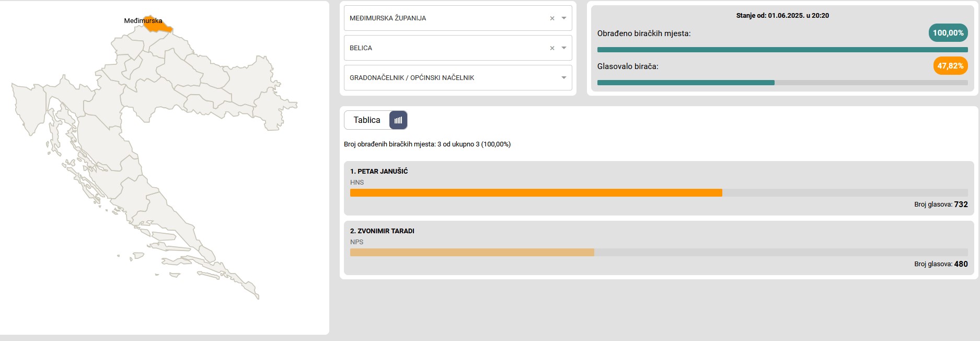980x341 pixels.
Task: Clear the Belica municipality selection
Action: click(552, 48)
